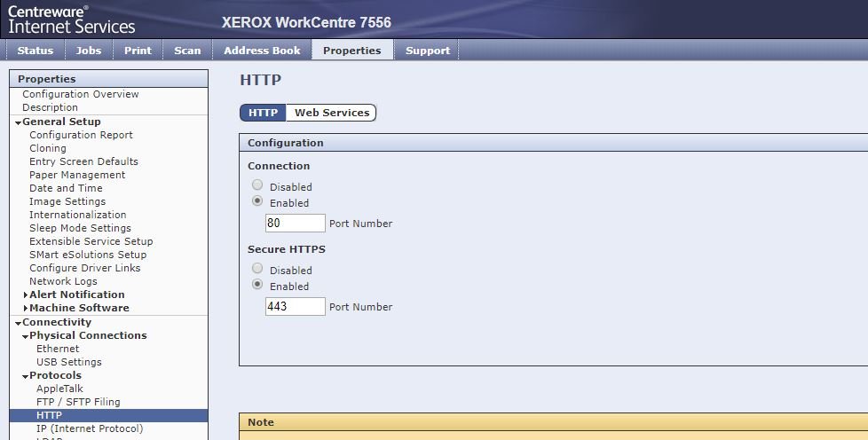Open Sleep Mode Settings page
The height and width of the screenshot is (440, 868).
80,228
